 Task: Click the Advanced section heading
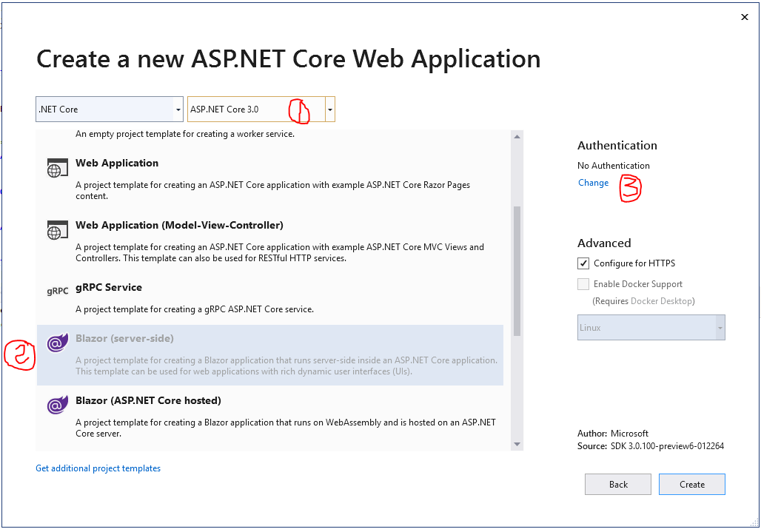pyautogui.click(x=604, y=243)
